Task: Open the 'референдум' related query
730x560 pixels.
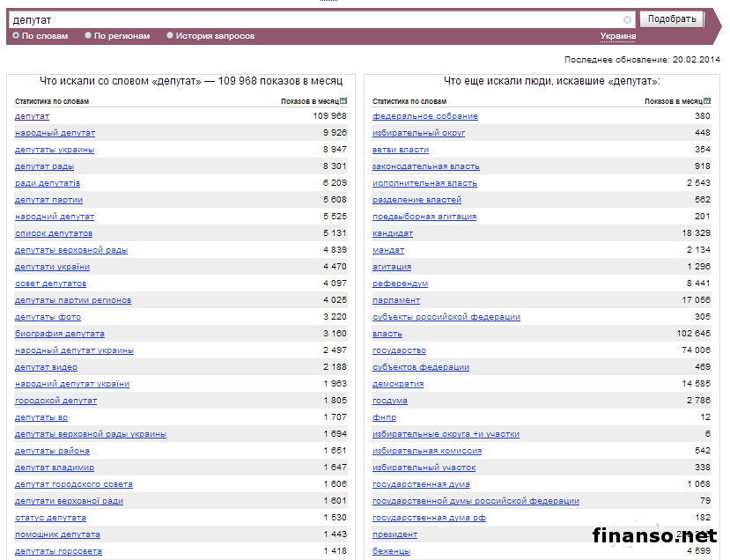Action: [400, 284]
